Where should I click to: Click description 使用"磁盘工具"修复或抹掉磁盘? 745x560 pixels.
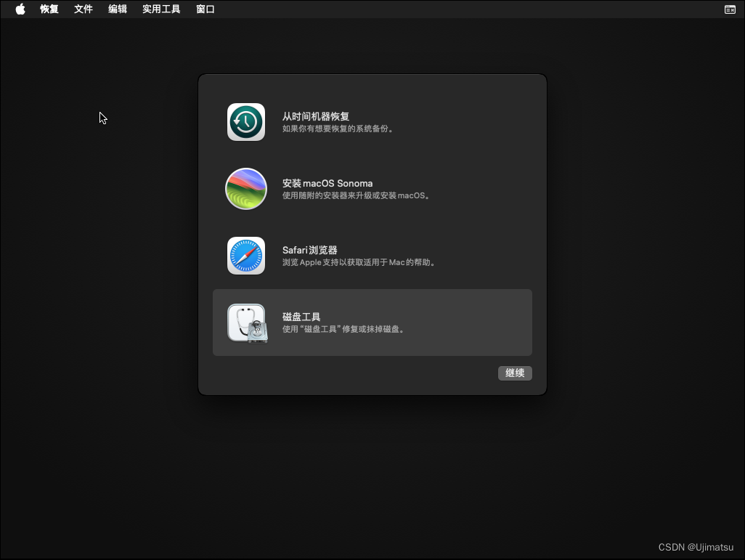(343, 329)
